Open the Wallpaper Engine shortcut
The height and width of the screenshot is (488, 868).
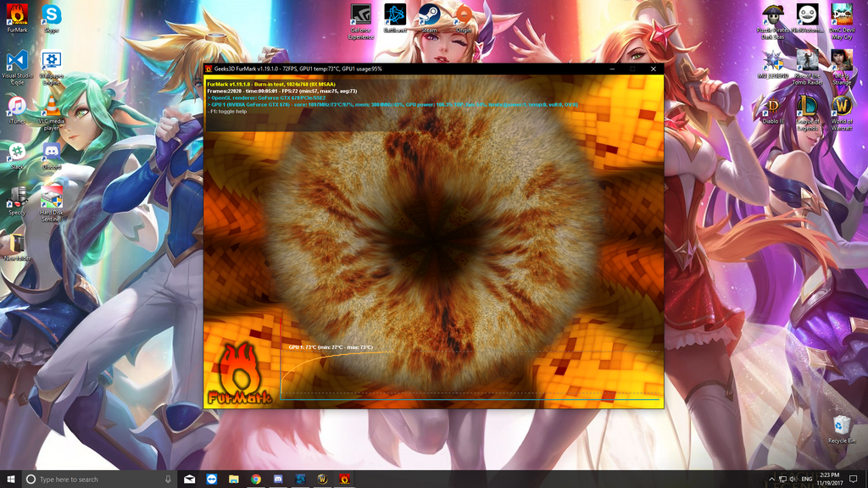(x=52, y=68)
